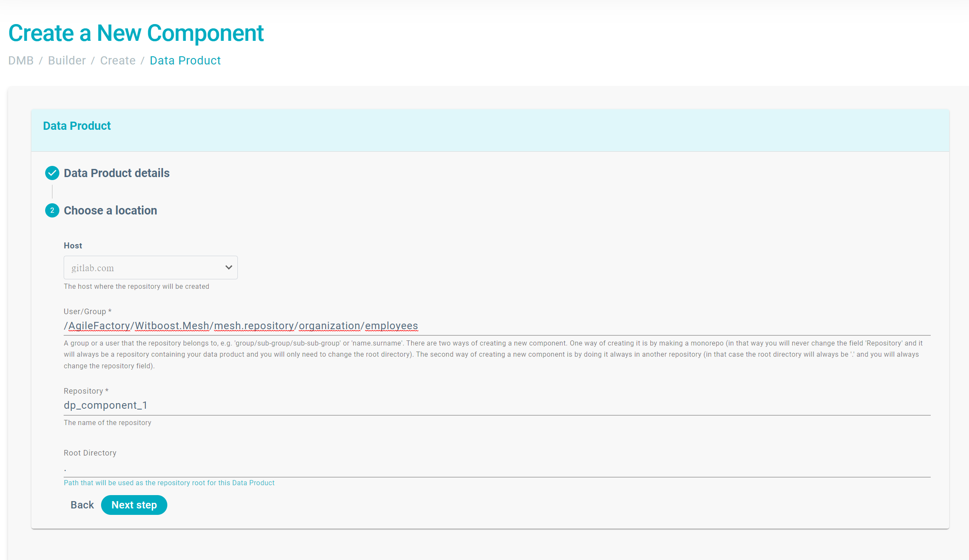Click the Host dropdown chevron arrow
969x560 pixels.
tap(229, 268)
